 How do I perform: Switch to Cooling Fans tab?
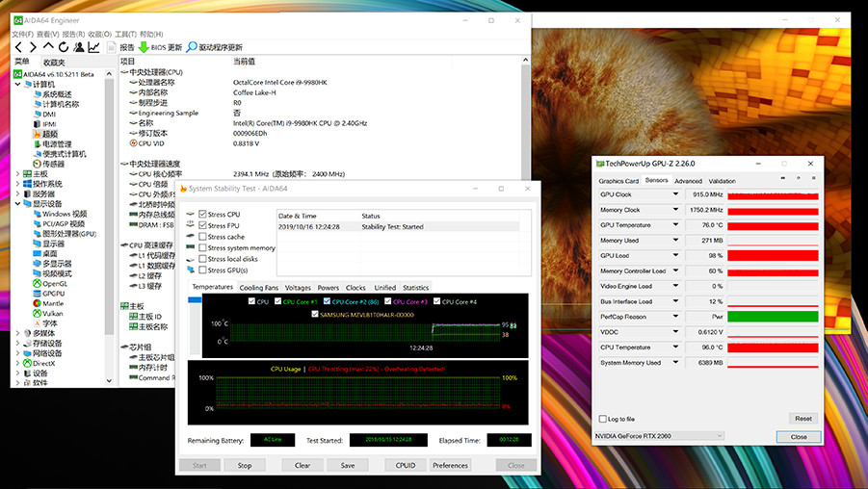(258, 288)
